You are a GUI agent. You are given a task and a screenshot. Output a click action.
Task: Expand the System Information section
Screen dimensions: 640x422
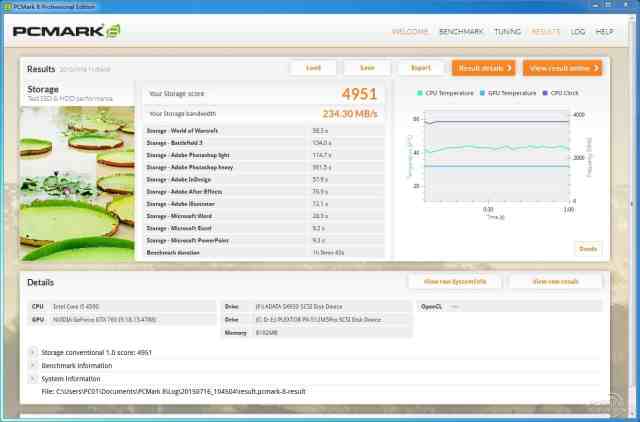[x=33, y=379]
